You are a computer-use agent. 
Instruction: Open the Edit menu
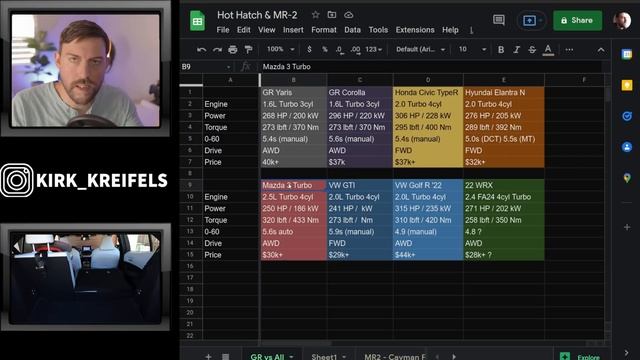[x=244, y=30]
